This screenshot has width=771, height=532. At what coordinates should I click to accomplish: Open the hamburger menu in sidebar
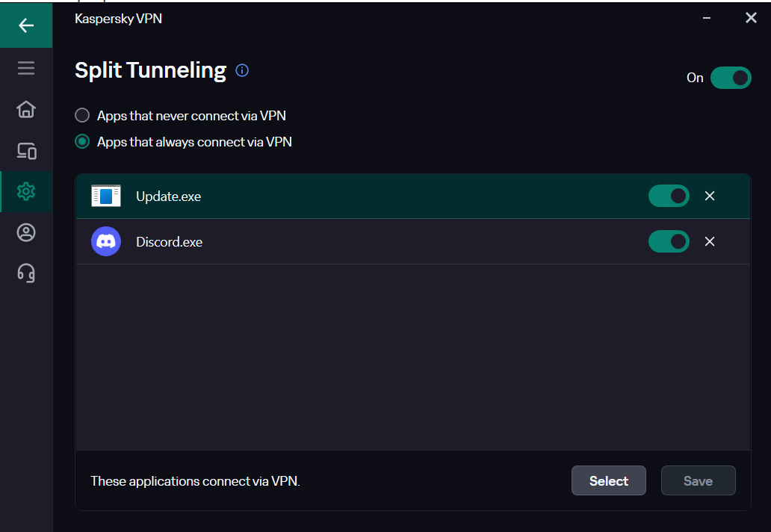(26, 68)
